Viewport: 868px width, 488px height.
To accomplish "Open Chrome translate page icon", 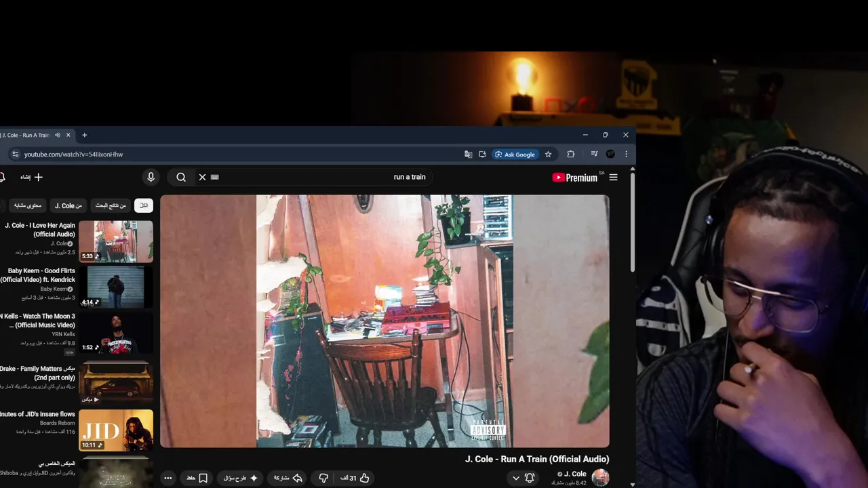I will (468, 155).
